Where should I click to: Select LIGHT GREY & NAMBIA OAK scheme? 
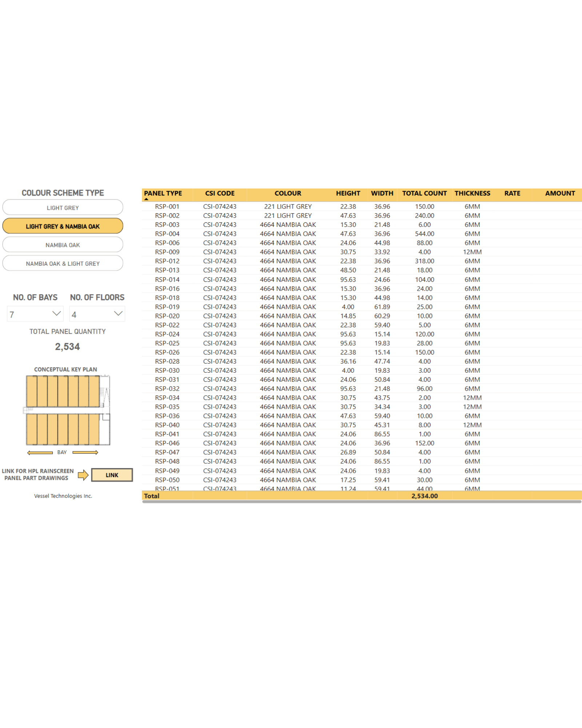click(x=63, y=226)
